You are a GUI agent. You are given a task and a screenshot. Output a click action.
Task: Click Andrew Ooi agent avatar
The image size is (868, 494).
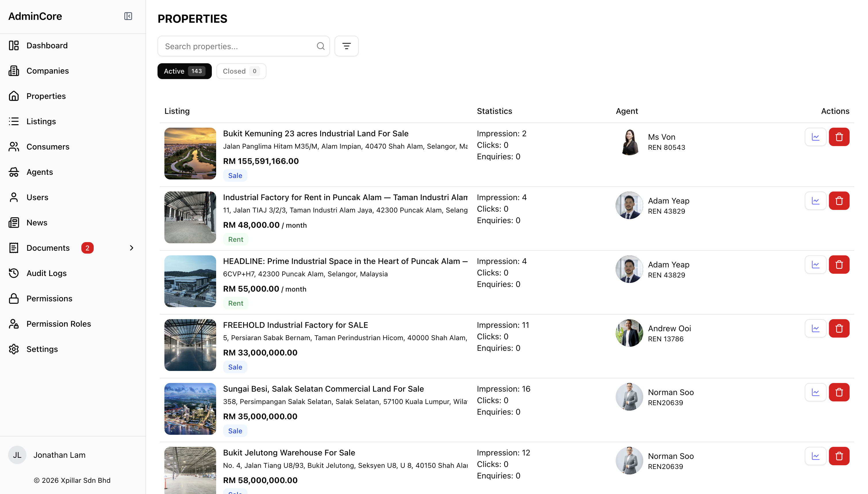click(629, 333)
